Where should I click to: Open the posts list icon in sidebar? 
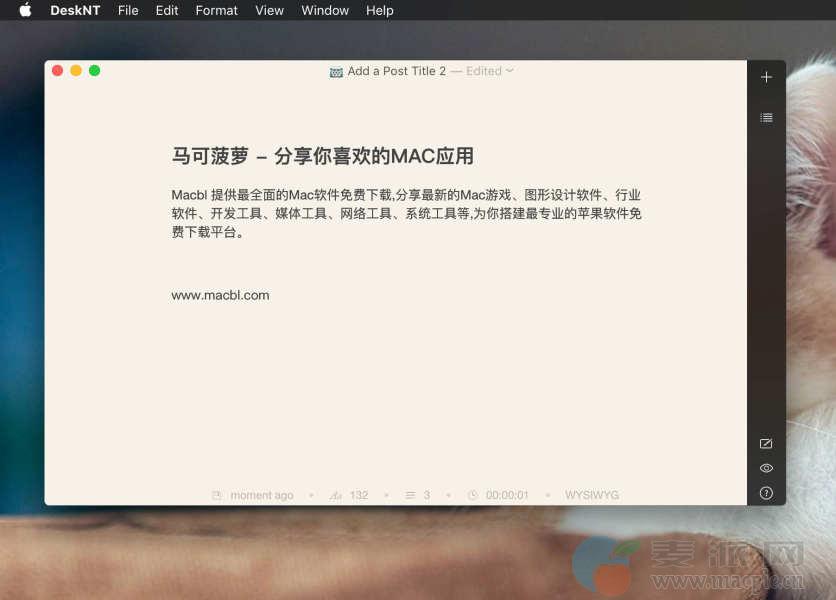[766, 118]
